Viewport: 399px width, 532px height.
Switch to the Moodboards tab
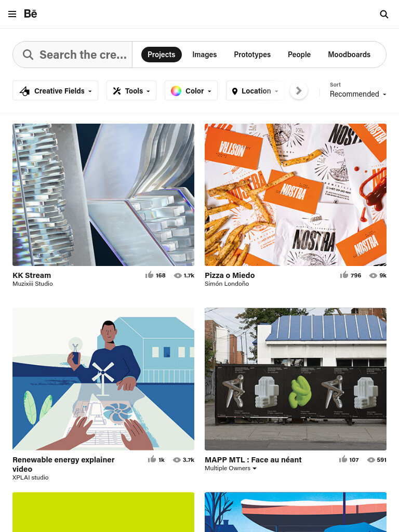pyautogui.click(x=349, y=55)
